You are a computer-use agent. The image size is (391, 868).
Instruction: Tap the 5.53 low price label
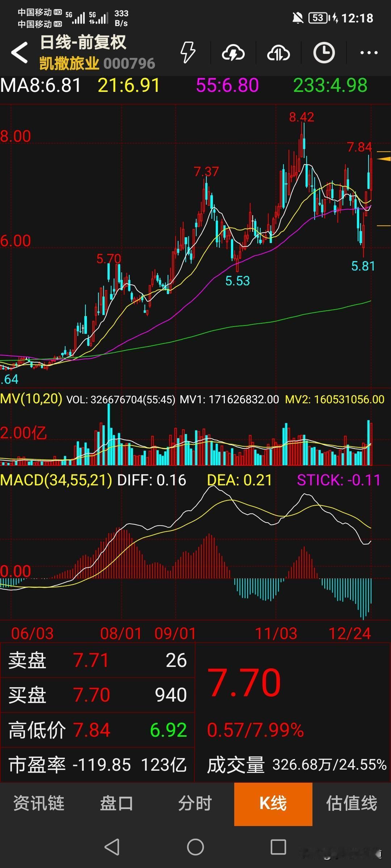(237, 281)
